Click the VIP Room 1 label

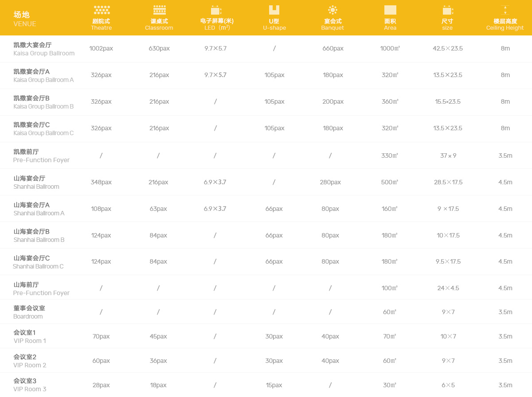coord(29,336)
